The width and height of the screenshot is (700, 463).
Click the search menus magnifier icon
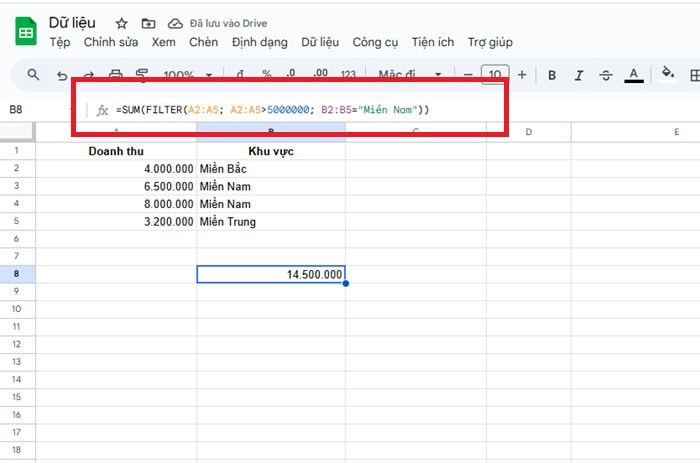(33, 75)
